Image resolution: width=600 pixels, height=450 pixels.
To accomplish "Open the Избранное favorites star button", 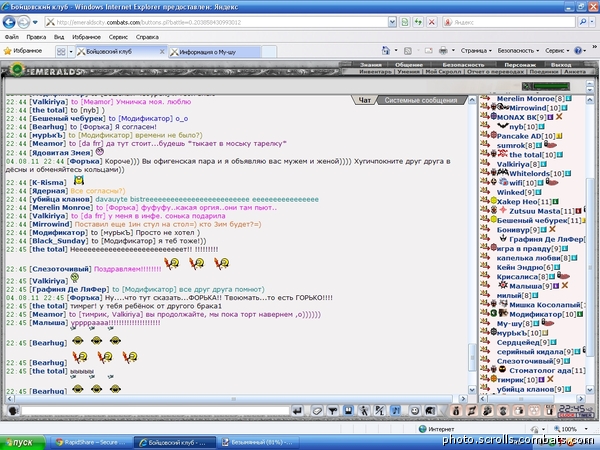I will [23, 51].
